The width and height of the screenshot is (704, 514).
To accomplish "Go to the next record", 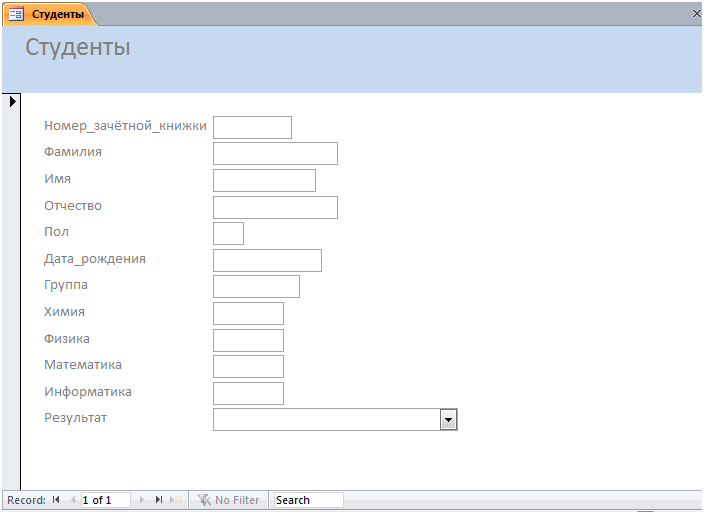I will point(142,500).
